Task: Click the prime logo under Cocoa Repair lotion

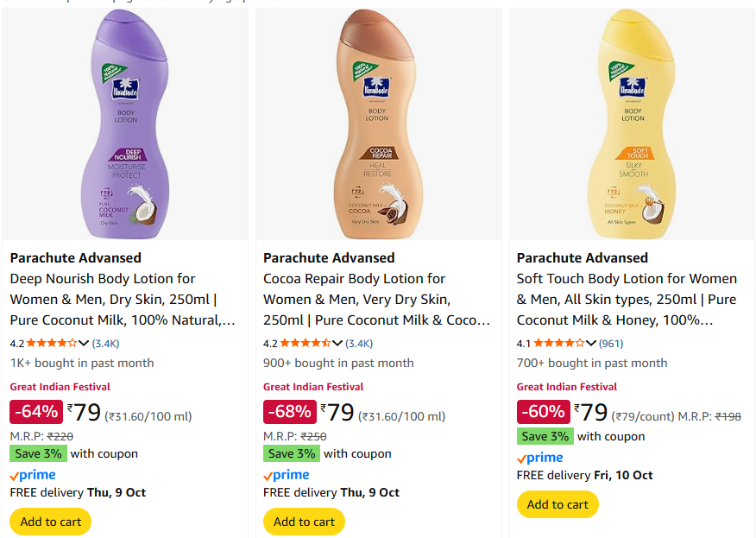Action: [x=286, y=475]
